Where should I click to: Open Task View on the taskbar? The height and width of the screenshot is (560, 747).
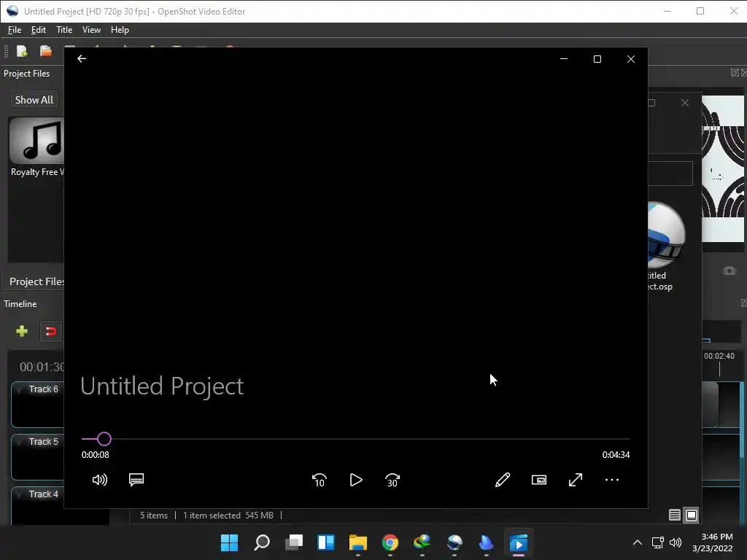pyautogui.click(x=294, y=542)
